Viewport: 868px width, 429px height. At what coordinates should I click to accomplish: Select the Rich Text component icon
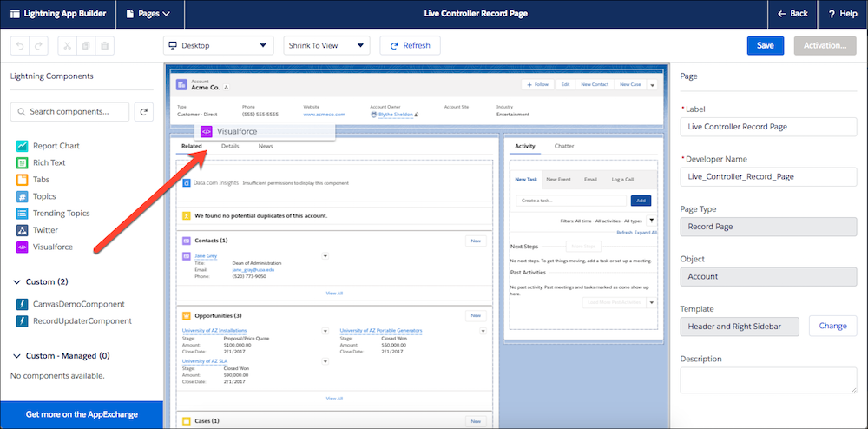point(23,162)
